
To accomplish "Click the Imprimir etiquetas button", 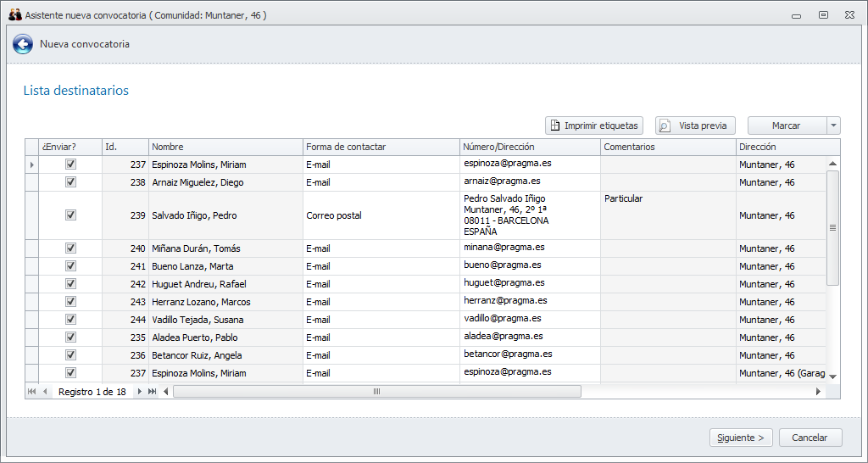I will 594,126.
